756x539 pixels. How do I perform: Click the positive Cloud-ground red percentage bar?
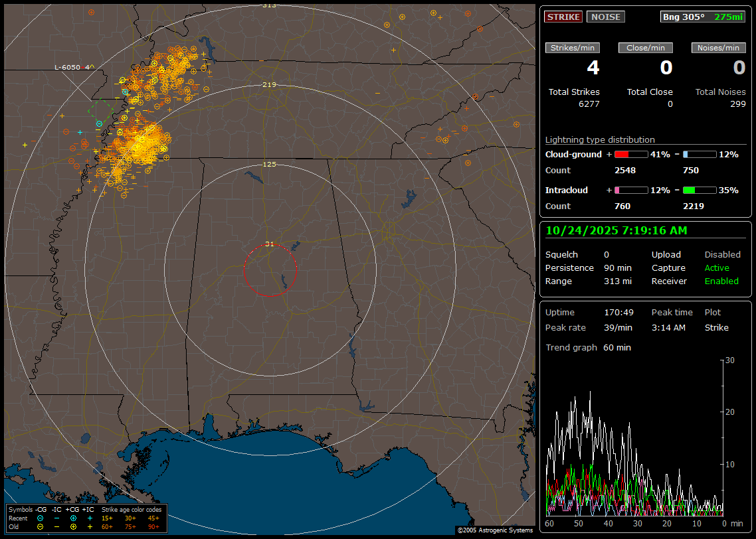pyautogui.click(x=630, y=154)
